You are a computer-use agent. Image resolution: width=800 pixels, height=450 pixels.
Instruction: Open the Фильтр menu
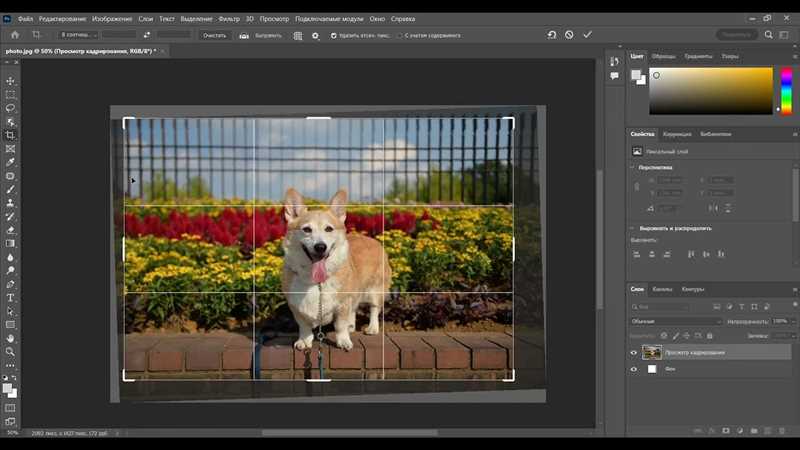[229, 19]
